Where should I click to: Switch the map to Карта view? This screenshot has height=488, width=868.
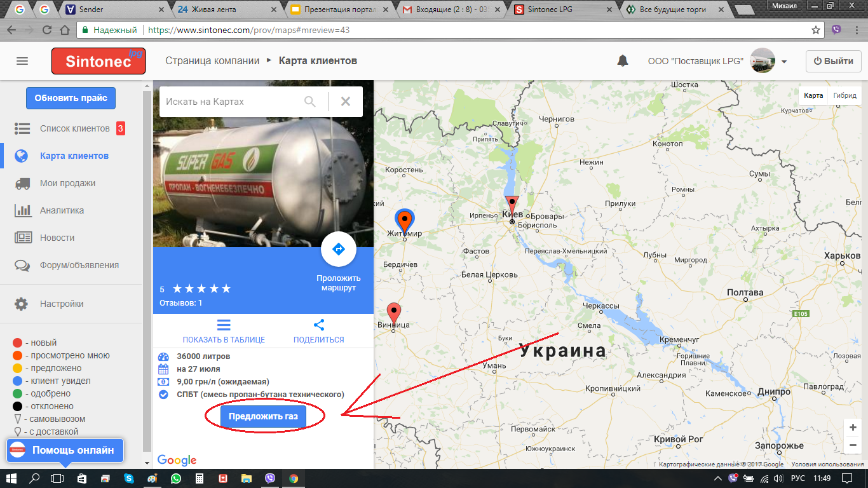click(x=813, y=95)
